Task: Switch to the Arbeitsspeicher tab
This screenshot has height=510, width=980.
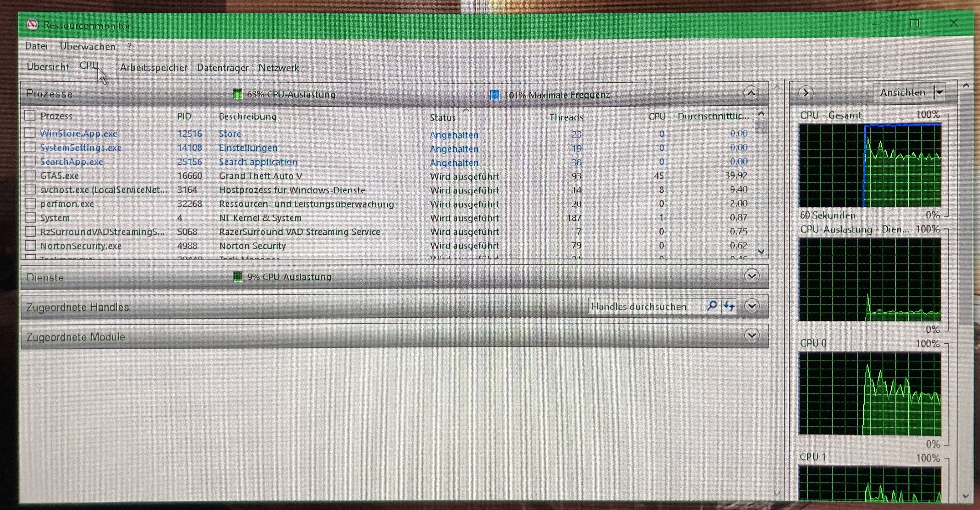Action: (x=153, y=67)
